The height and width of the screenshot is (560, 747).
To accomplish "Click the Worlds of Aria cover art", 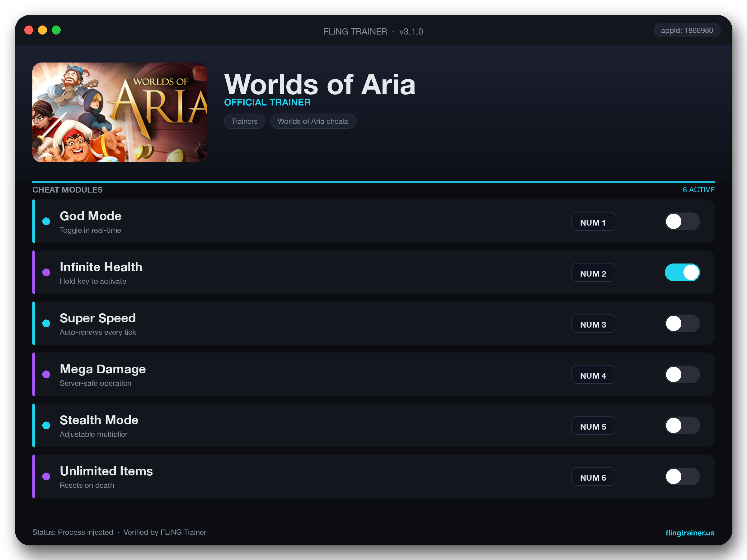I will (119, 112).
